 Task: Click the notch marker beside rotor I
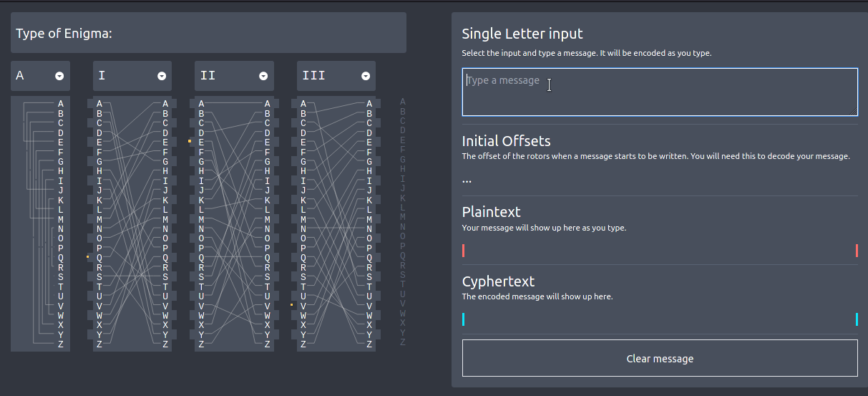87,256
